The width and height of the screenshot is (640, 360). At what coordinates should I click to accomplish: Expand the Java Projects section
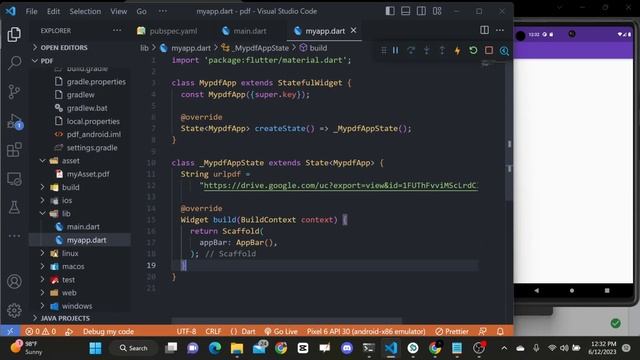[x=61, y=318]
